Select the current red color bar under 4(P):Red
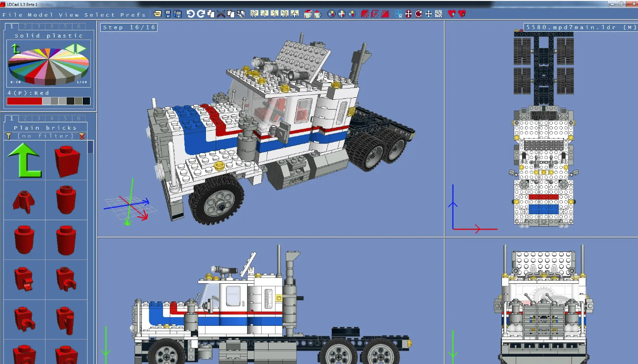The width and height of the screenshot is (638, 364). (x=24, y=101)
